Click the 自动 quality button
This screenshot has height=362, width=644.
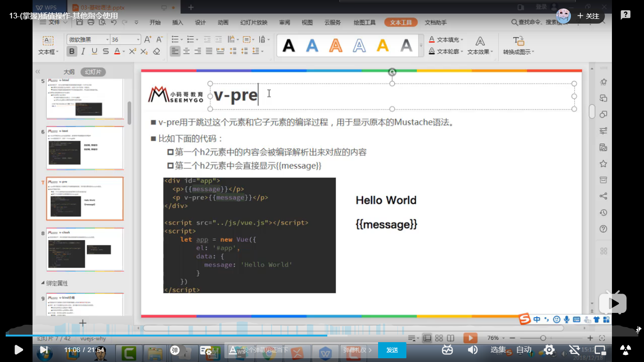coord(524,350)
